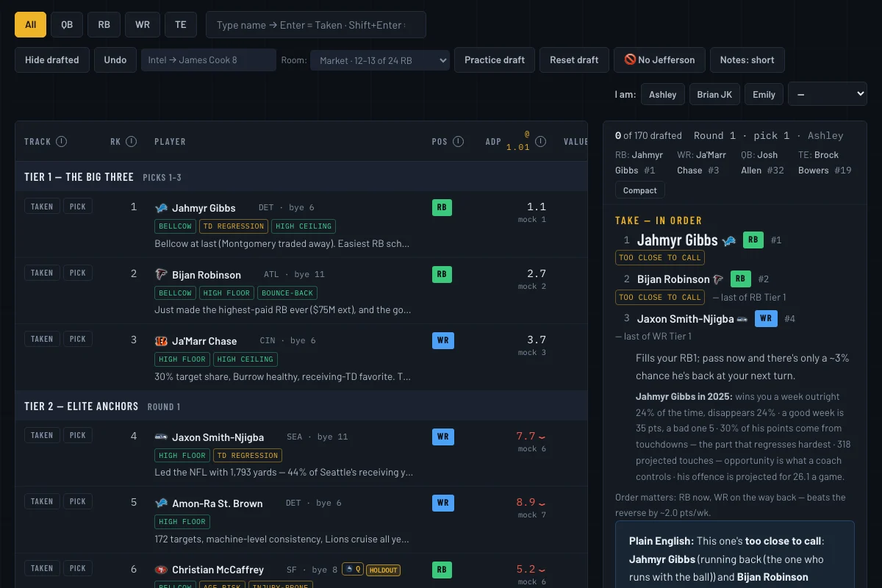882x588 pixels.
Task: Mark Christian McCaffrey as TAKEN
Action: click(42, 568)
